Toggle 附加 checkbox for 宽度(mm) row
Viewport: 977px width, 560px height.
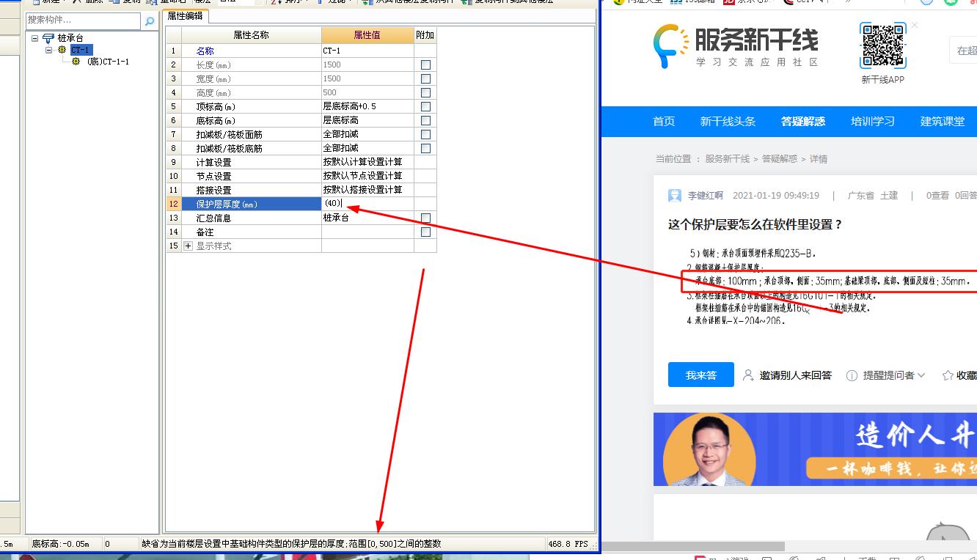coord(425,78)
